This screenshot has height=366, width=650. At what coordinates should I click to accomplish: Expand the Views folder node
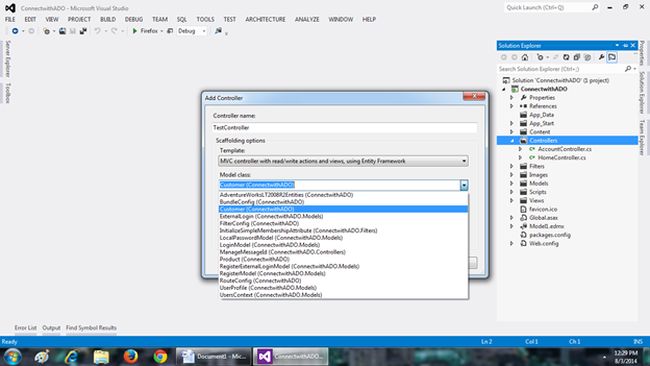click(512, 200)
